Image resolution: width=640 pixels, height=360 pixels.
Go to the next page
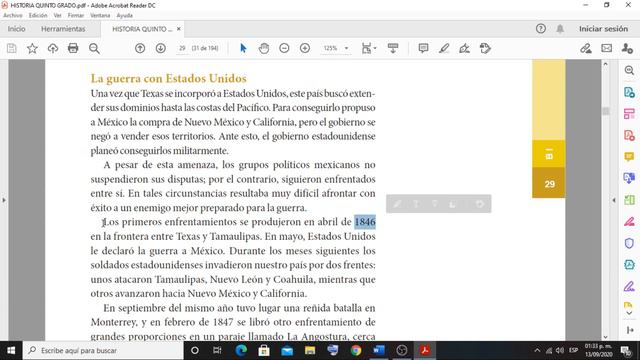click(x=161, y=48)
